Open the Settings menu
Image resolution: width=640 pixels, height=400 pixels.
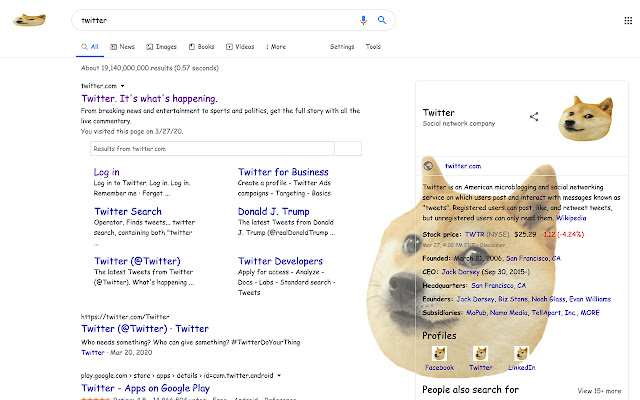tap(342, 47)
